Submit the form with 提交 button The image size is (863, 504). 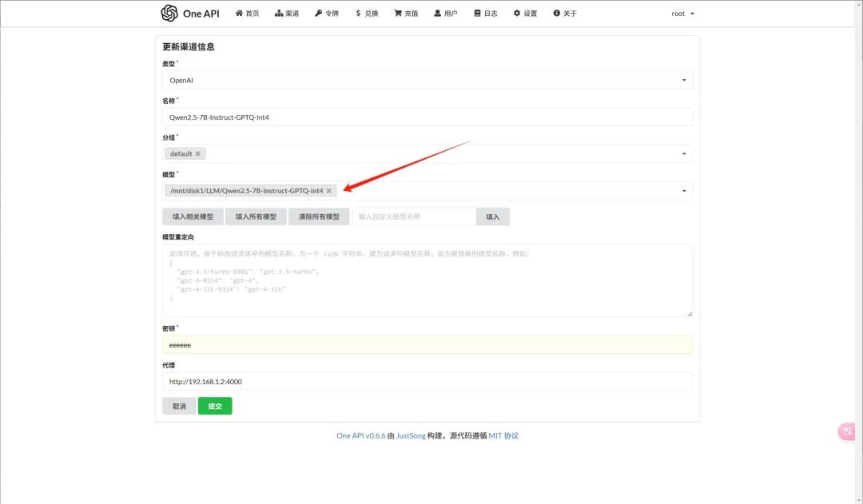pos(215,406)
